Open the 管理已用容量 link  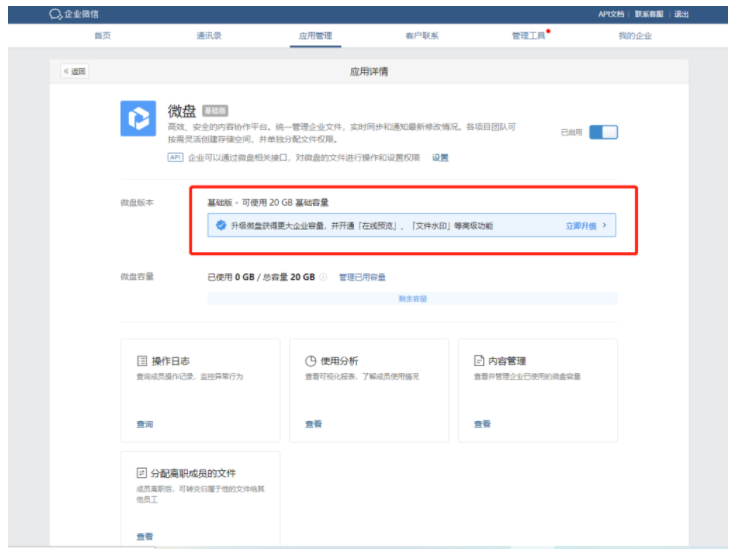tap(362, 277)
